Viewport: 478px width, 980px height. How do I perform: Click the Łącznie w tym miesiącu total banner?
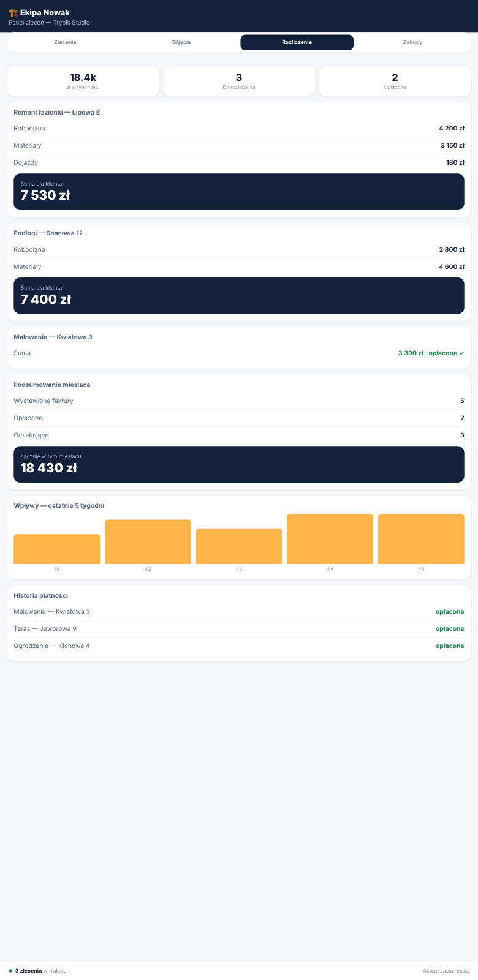click(239, 464)
